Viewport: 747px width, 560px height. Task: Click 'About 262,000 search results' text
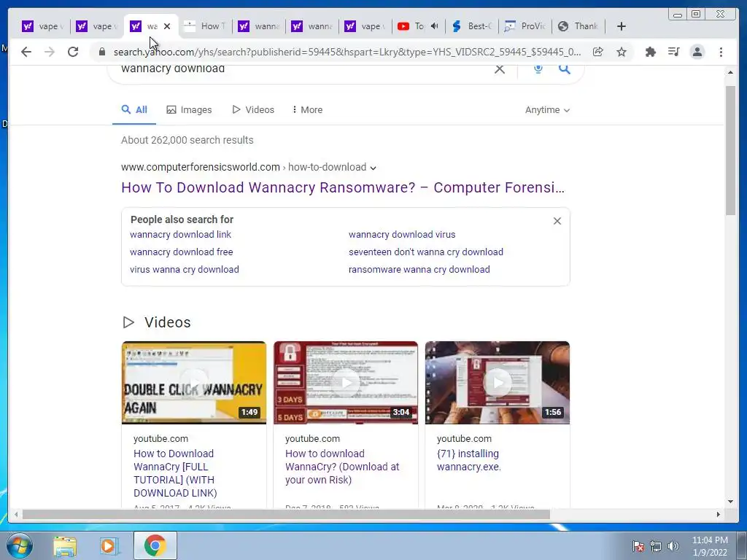click(187, 140)
